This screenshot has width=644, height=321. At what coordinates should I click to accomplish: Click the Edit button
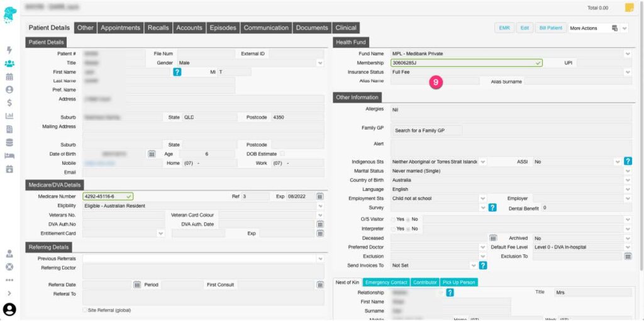525,28
